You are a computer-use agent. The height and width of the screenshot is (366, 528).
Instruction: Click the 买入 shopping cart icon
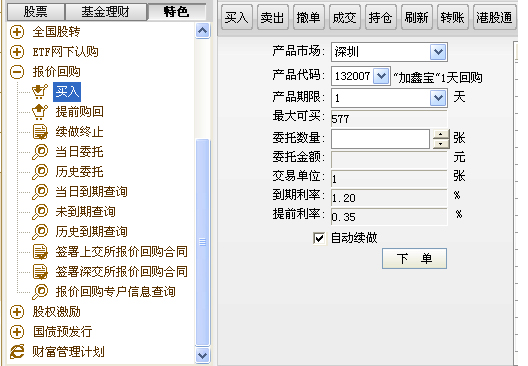[x=40, y=92]
